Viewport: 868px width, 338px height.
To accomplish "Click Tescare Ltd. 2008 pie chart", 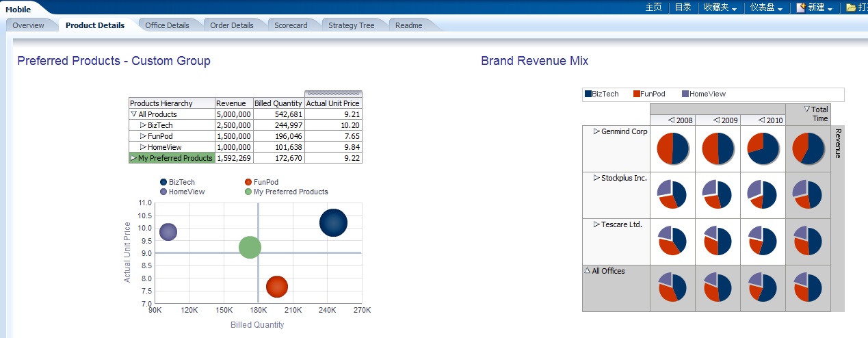I will point(672,241).
